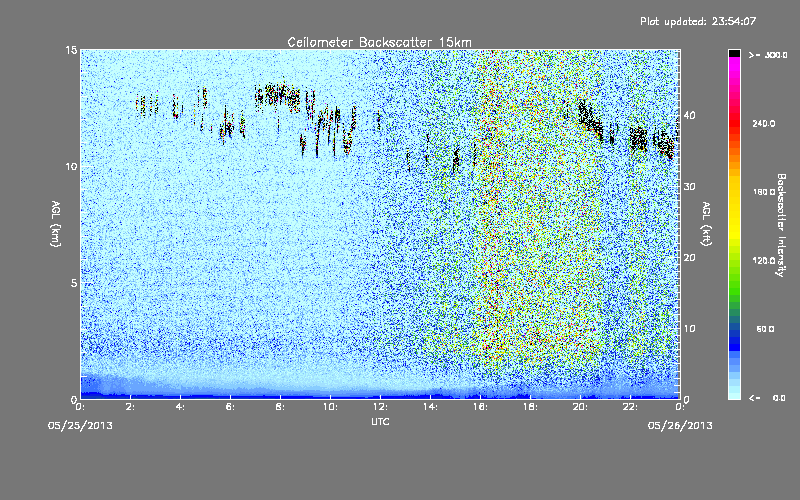Screen dimensions: 800x500
Task: Click the '22:' time tick label
Action: (x=630, y=407)
